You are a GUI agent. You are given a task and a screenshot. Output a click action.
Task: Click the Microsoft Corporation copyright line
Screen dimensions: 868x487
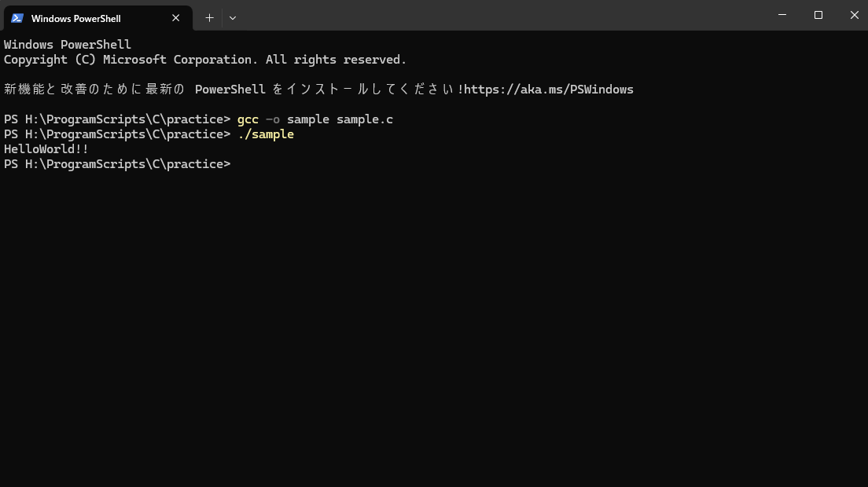(x=204, y=60)
